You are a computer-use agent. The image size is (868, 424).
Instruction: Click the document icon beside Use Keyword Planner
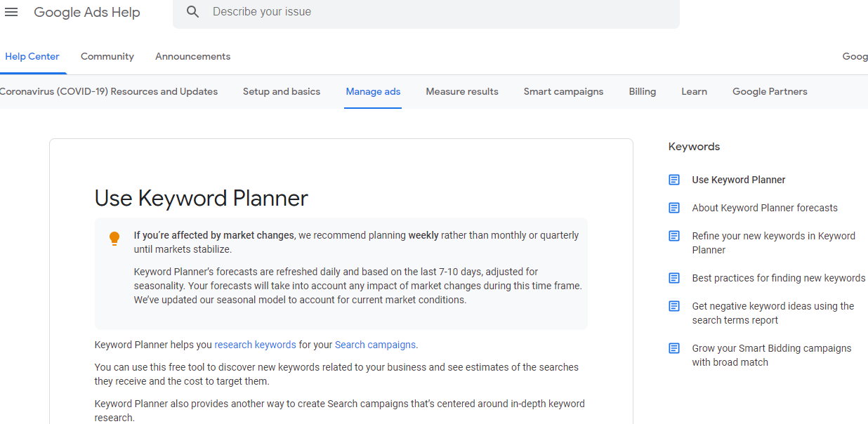pos(674,180)
